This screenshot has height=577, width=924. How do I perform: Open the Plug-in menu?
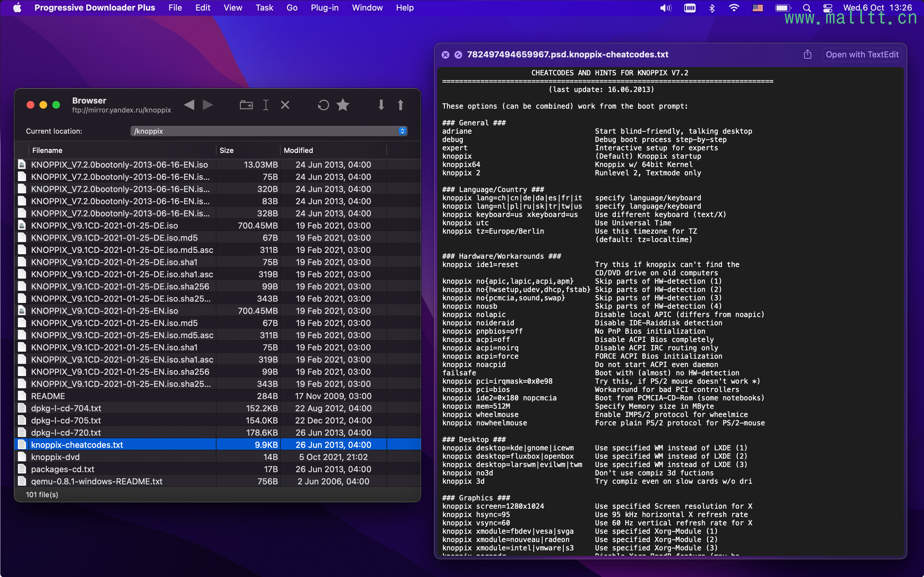point(325,8)
